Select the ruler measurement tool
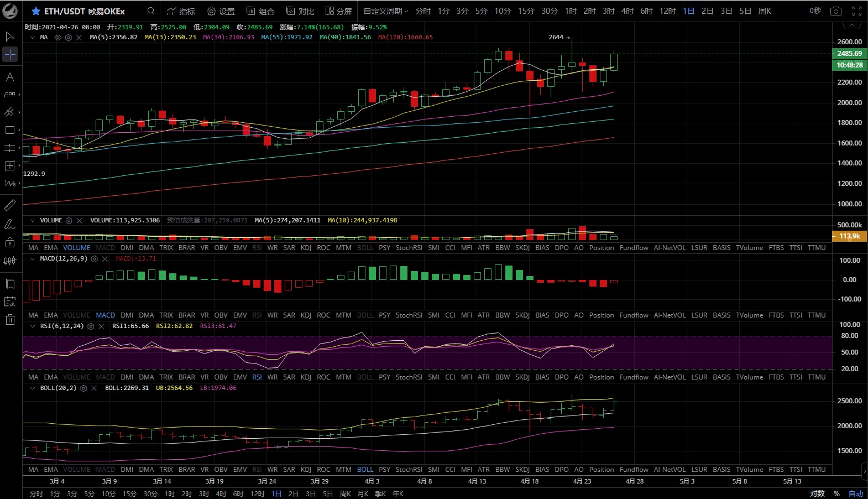Viewport: 868px width, 499px height. (10, 206)
